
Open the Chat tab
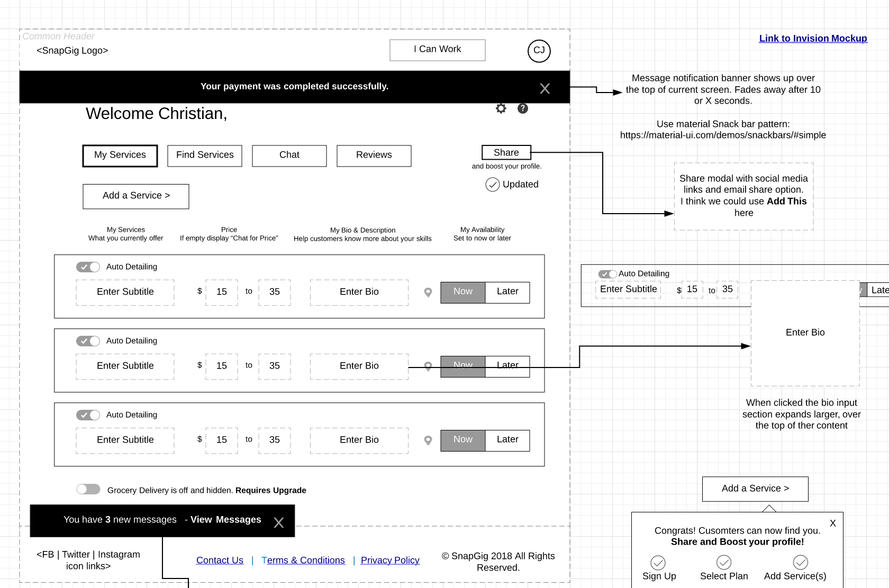[x=289, y=155]
